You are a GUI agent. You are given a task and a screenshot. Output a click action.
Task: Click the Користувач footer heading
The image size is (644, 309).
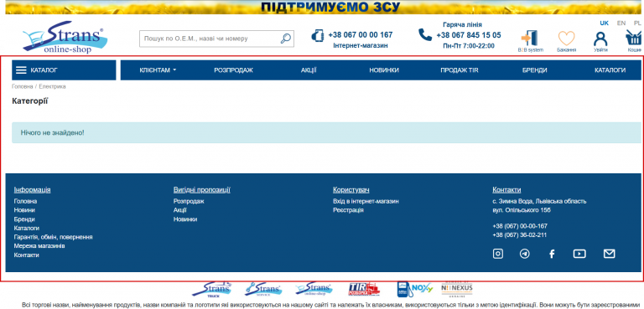(x=351, y=189)
